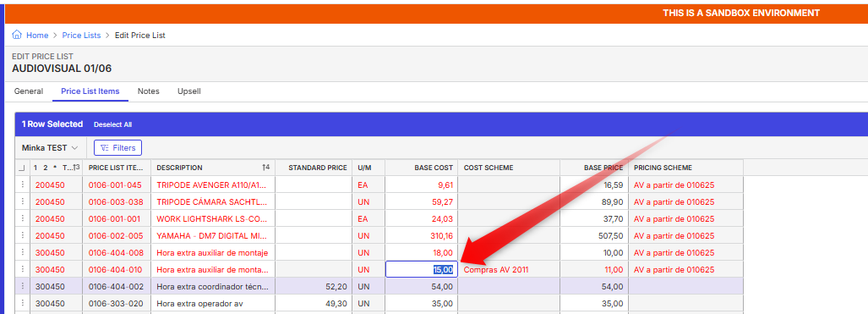Sort by the Description column header
Screen dimensions: 868x314
(213, 168)
